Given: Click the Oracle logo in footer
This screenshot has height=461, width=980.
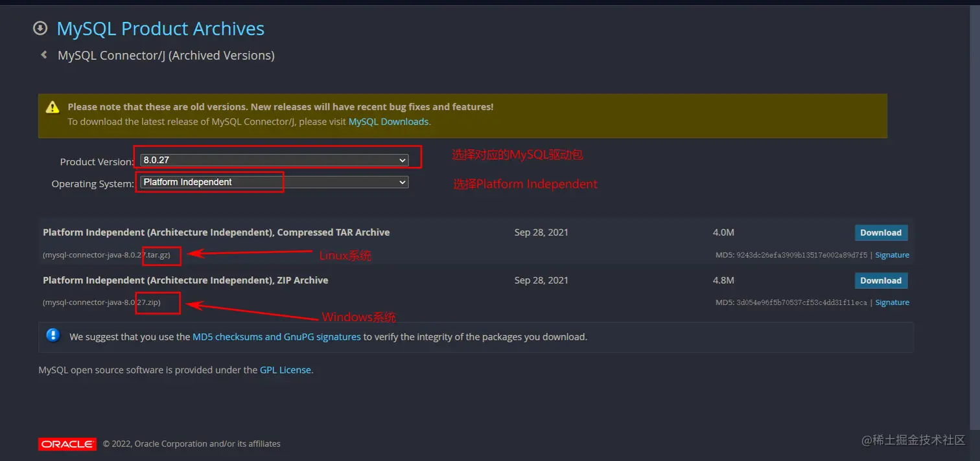Looking at the screenshot, I should point(67,444).
